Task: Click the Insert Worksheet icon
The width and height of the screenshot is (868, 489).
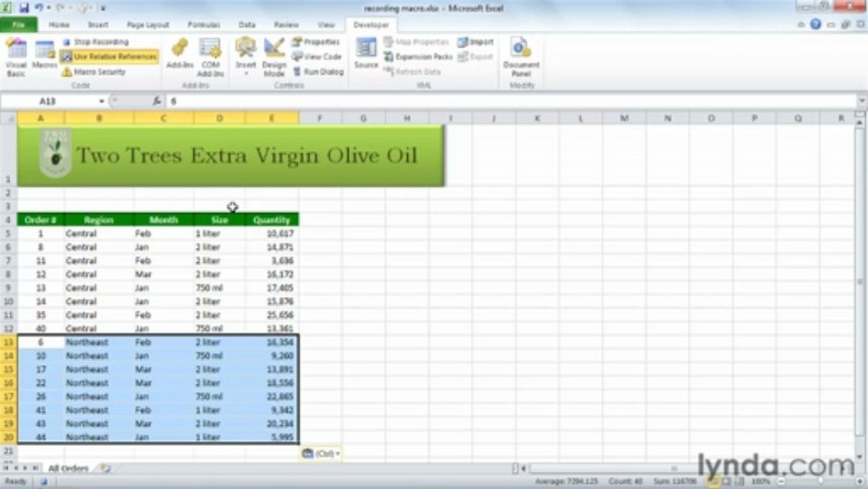Action: click(x=105, y=469)
